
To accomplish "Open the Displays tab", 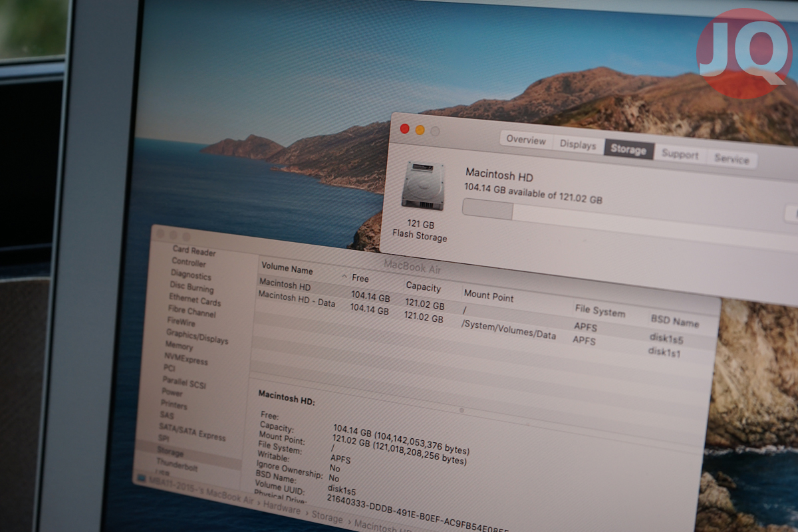I will 578,144.
